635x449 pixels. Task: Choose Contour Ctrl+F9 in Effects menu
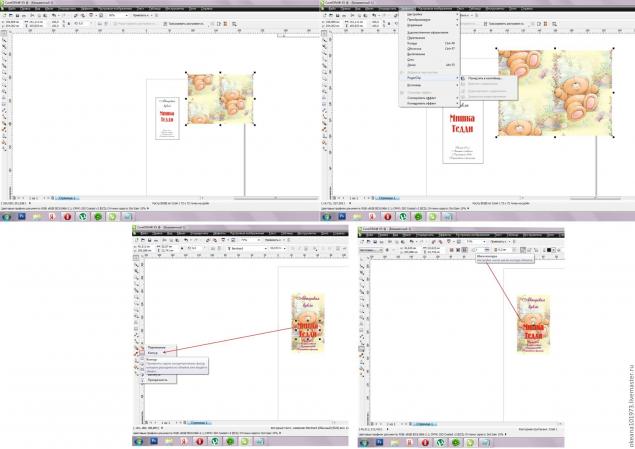tap(429, 43)
